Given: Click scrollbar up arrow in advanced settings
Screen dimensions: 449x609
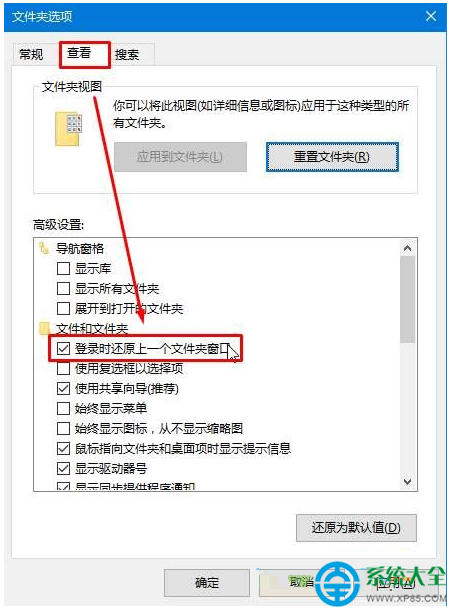Looking at the screenshot, I should click(x=407, y=248).
